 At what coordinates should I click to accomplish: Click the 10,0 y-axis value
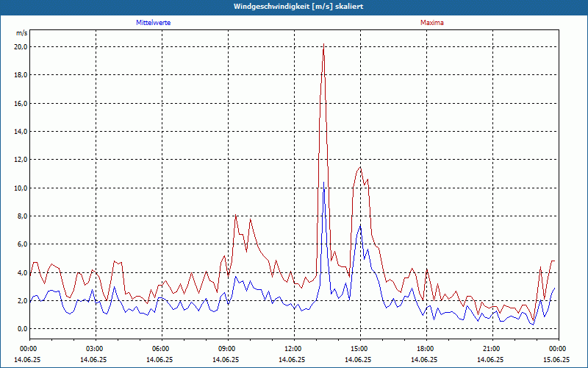[21, 188]
